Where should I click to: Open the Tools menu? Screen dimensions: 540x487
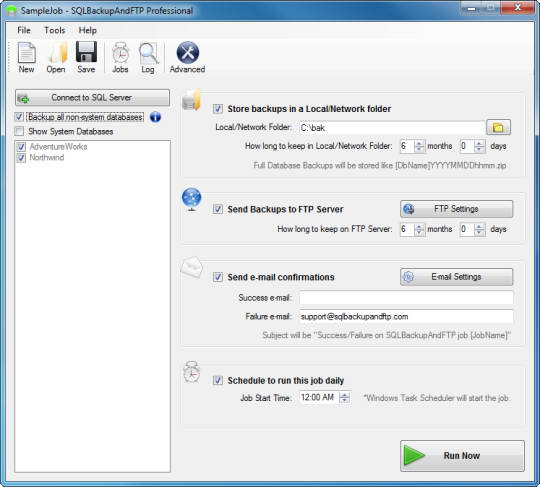tap(54, 30)
